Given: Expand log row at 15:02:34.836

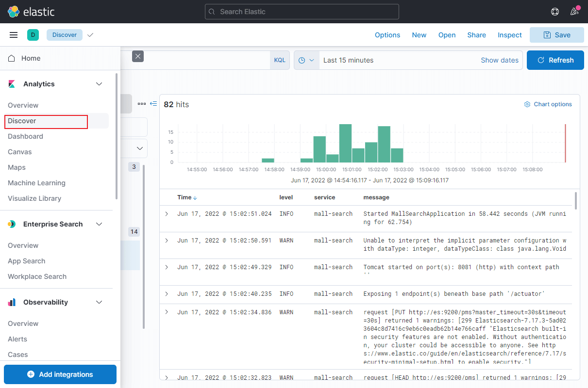Looking at the screenshot, I should click(x=167, y=312).
